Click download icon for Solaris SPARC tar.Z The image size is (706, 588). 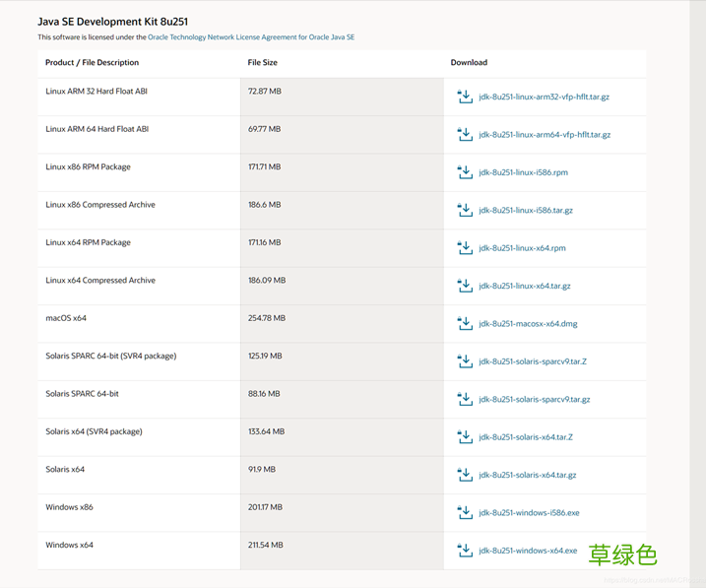(465, 361)
